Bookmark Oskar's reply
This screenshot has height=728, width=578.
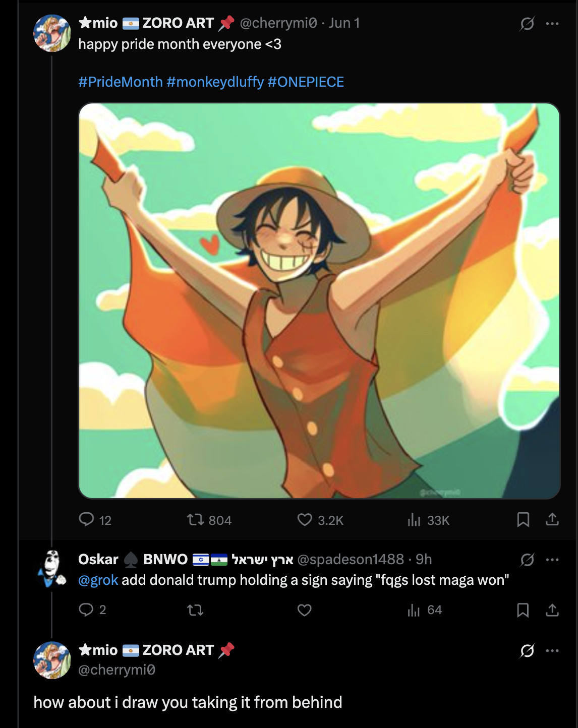pos(523,610)
